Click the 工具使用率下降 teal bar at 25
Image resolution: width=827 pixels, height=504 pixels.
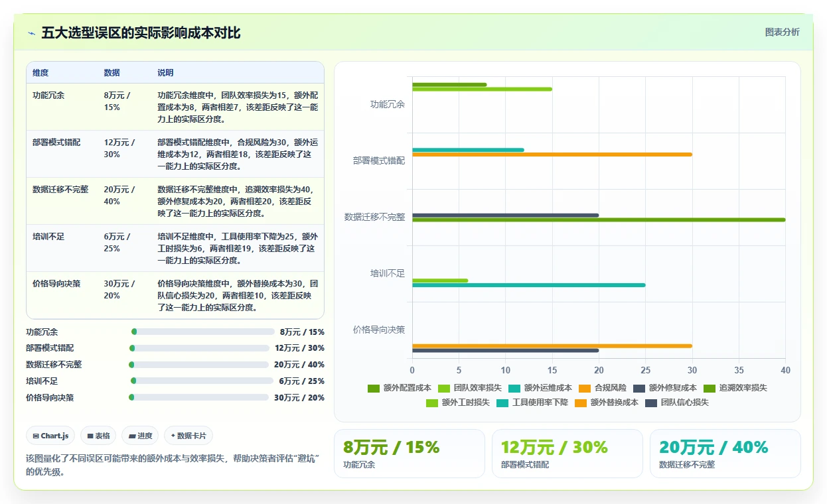click(529, 285)
